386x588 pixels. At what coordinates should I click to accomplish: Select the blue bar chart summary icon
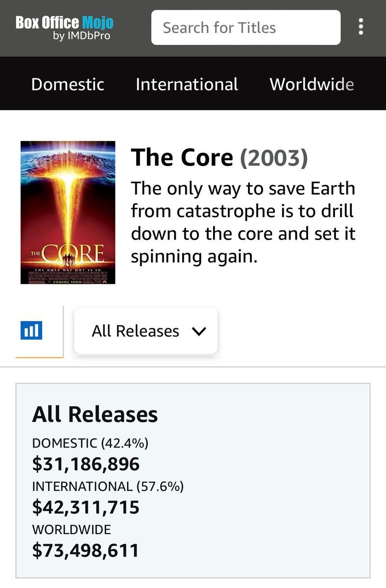[x=32, y=330]
